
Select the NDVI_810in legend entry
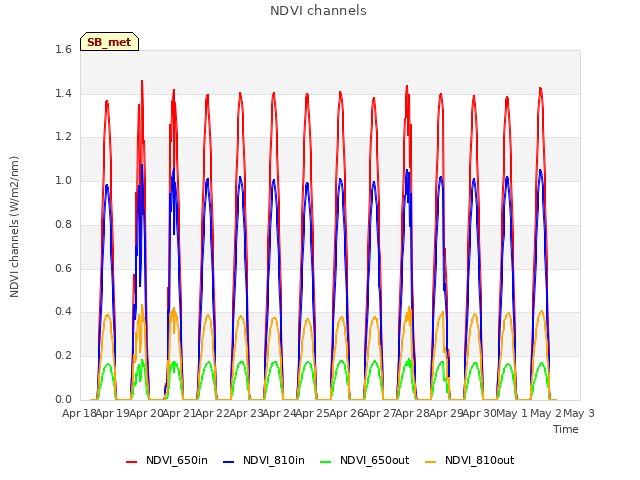tap(264, 461)
